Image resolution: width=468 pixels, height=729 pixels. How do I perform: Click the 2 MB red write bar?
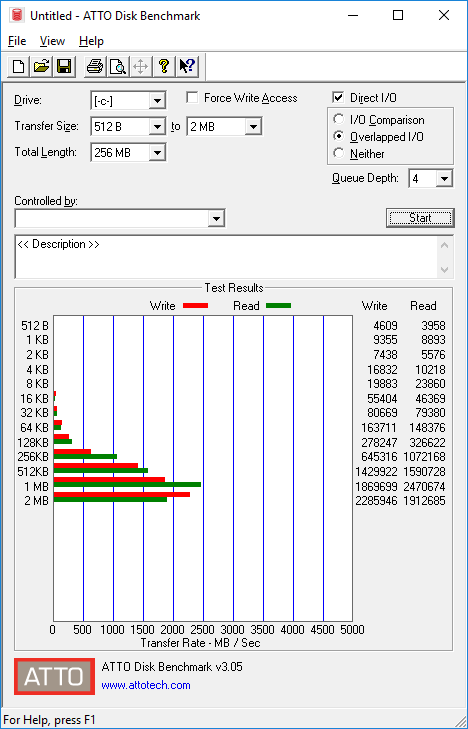click(x=122, y=494)
